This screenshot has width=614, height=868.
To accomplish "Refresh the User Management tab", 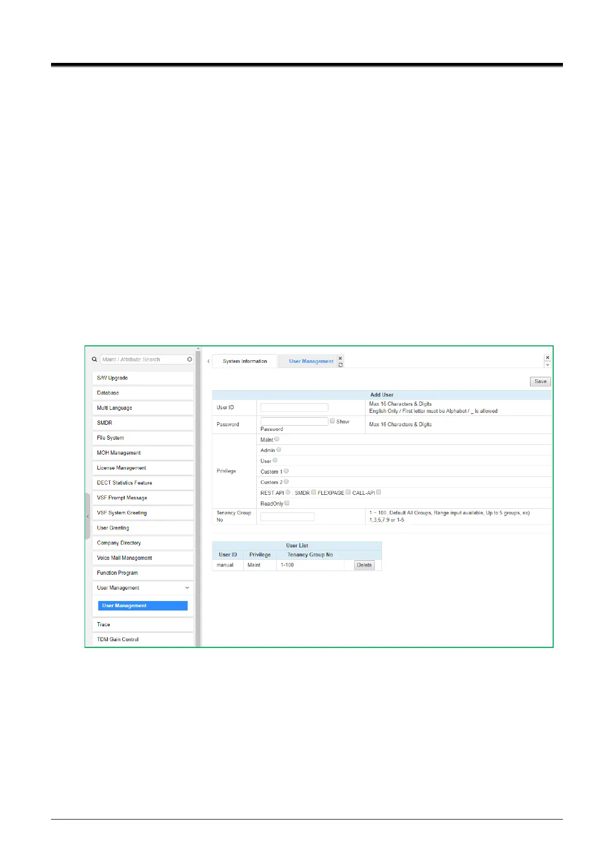I will pyautogui.click(x=340, y=365).
